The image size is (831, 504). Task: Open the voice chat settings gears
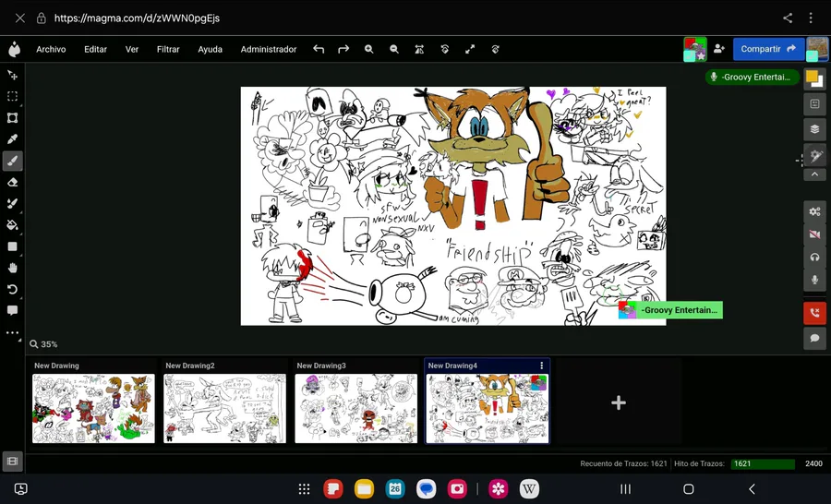[x=815, y=211]
